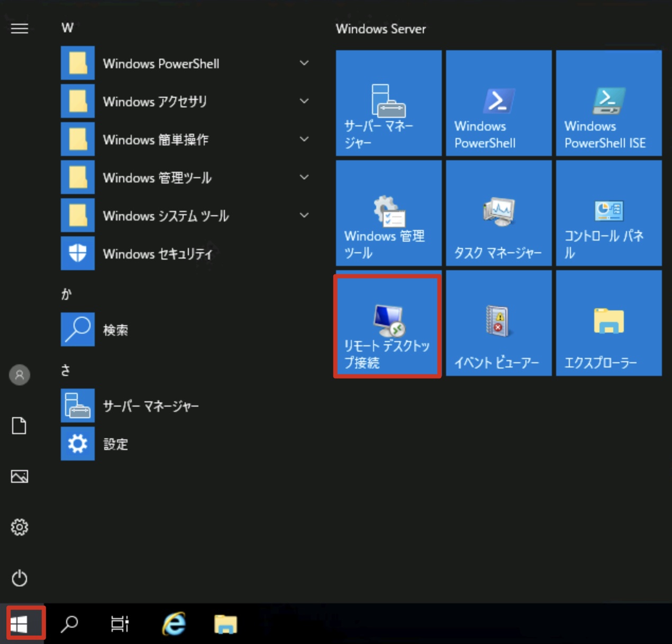Screen dimensions: 672x644
Task: Launch the Windows PowerShell ISE tile
Action: click(609, 103)
